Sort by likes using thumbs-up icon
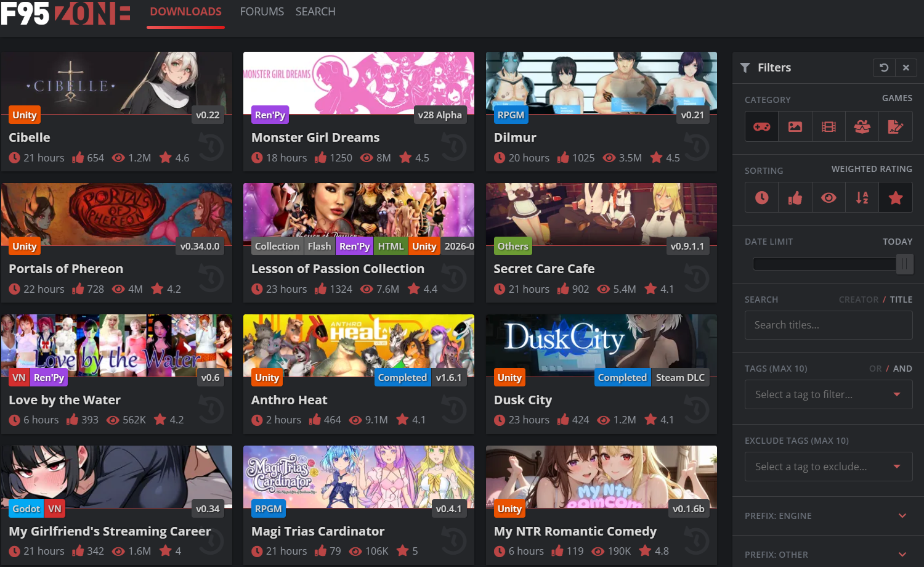The image size is (924, 567). click(795, 197)
